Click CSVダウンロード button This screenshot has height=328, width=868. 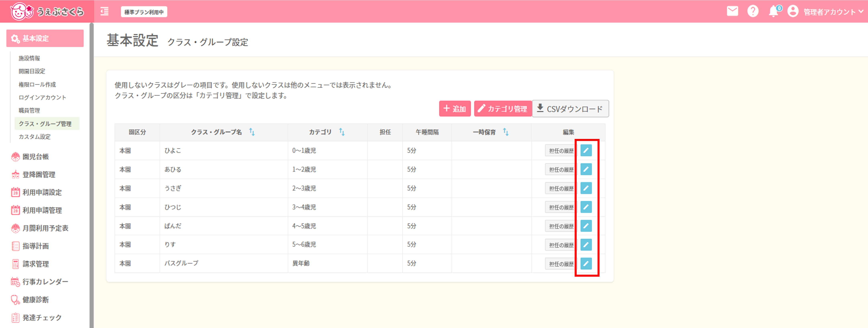click(570, 109)
